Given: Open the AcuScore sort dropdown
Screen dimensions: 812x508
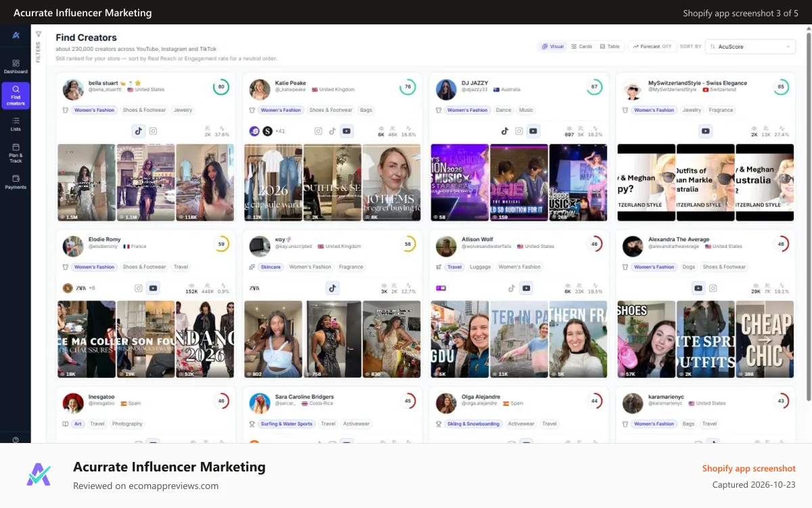Looking at the screenshot, I should coord(750,47).
